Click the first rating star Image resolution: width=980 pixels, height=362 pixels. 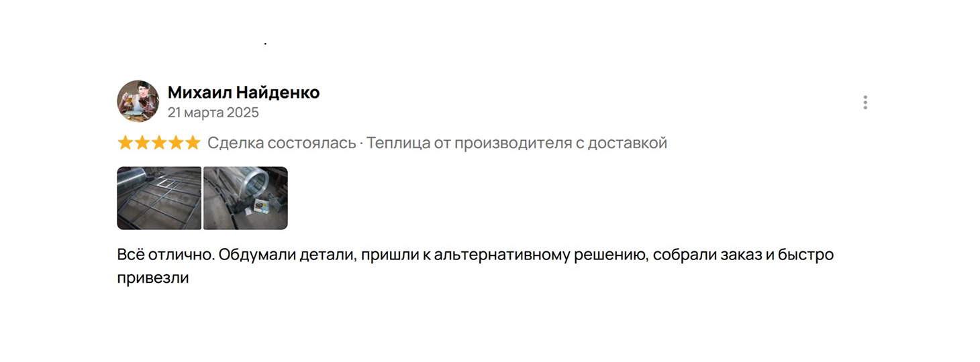(x=125, y=143)
